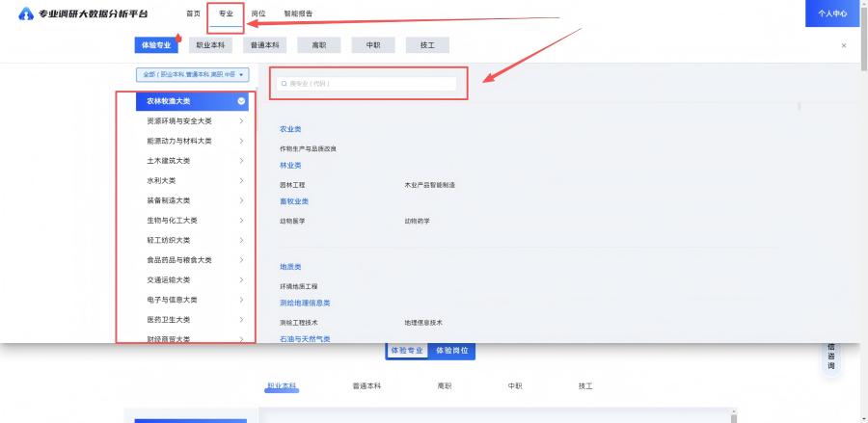Open major 环境地质工程

pyautogui.click(x=299, y=286)
